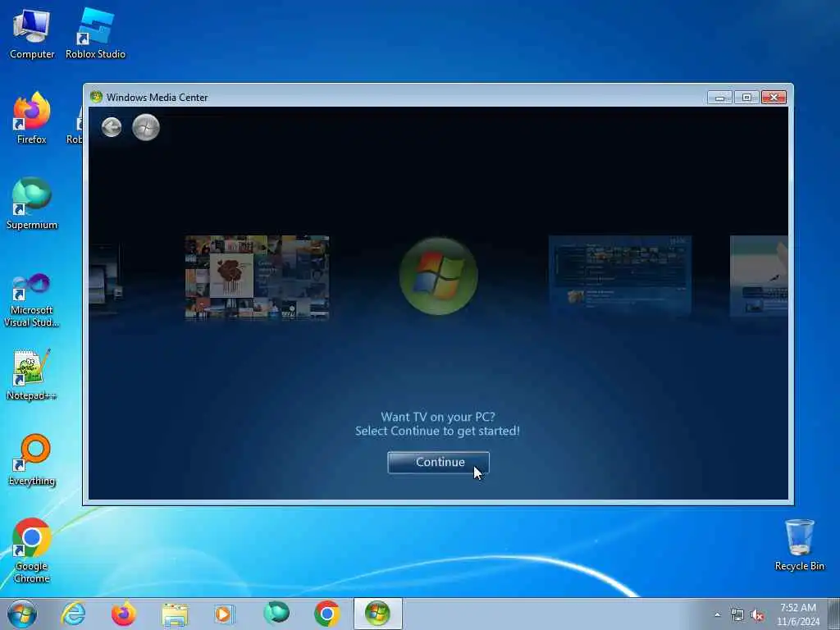Viewport: 840px width, 630px height.
Task: Select the Firefox desktop shortcut
Action: pyautogui.click(x=32, y=118)
